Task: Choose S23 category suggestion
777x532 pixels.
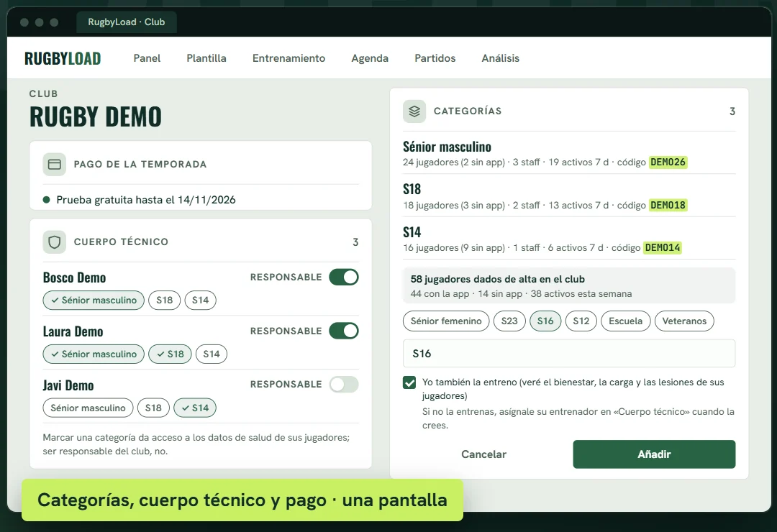Action: coord(509,321)
